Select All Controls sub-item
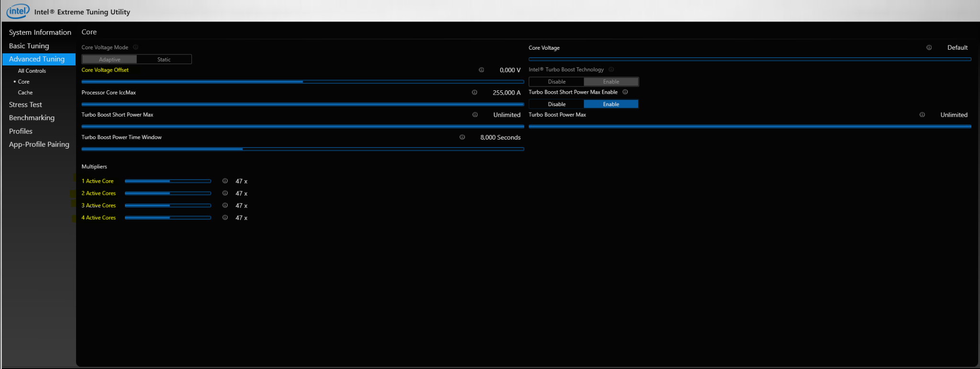The height and width of the screenshot is (369, 980). coord(32,71)
